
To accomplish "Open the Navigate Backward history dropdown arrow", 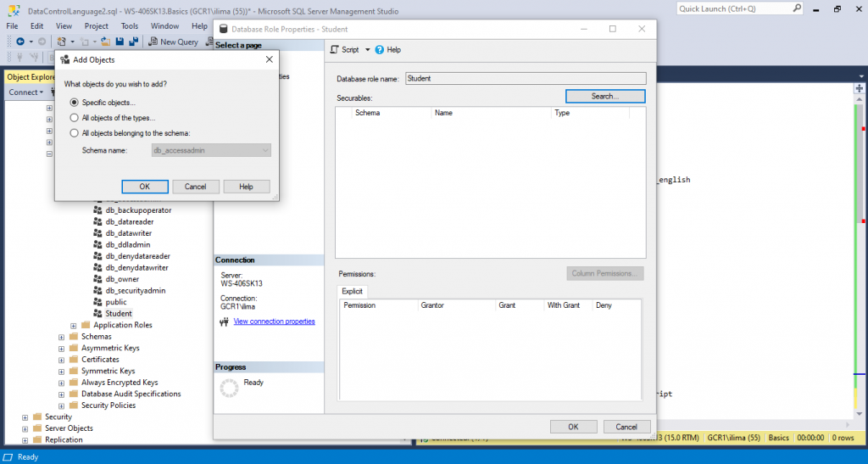I will coord(31,42).
